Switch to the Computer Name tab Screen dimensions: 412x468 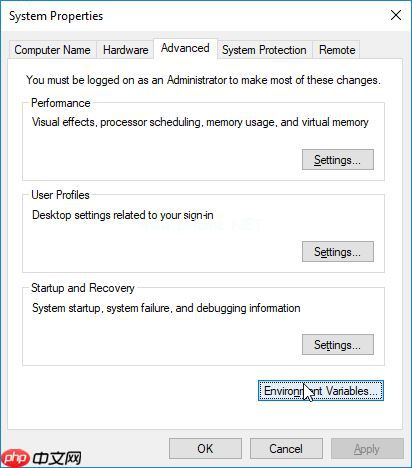click(x=52, y=50)
